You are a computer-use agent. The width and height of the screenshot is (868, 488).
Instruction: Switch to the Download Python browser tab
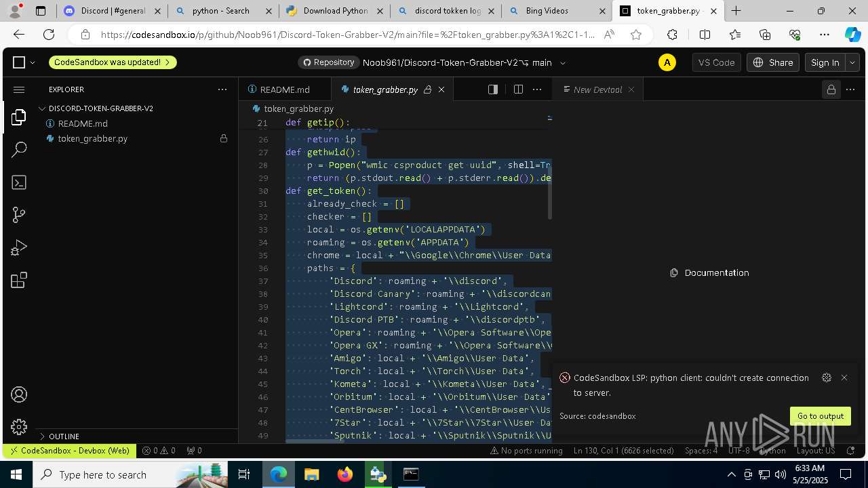[x=335, y=11]
